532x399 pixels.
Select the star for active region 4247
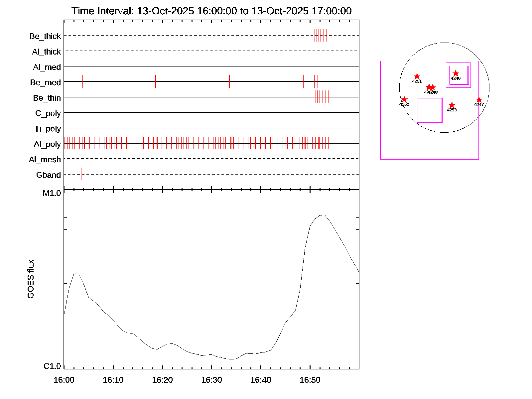[x=479, y=100]
